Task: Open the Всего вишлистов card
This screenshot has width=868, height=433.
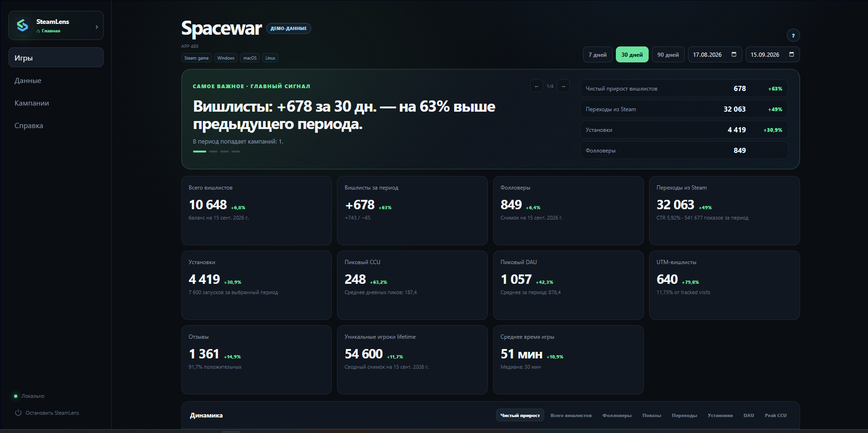Action: click(x=256, y=211)
